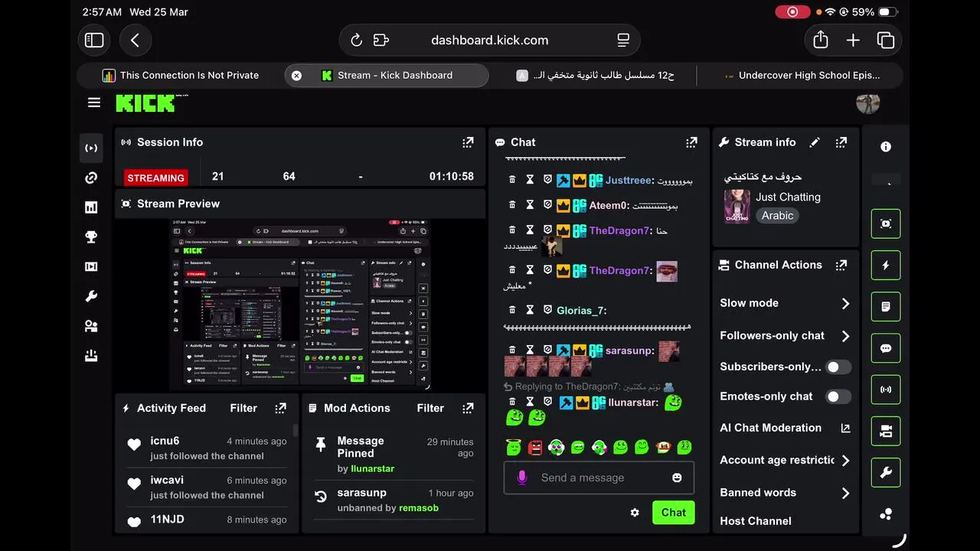Open the Kick hamburger menu
980x551 pixels.
tap(94, 103)
